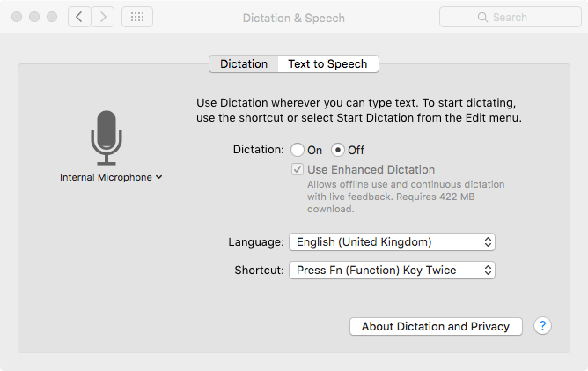Click the magnifying glass search icon
The image size is (588, 371).
pyautogui.click(x=482, y=18)
